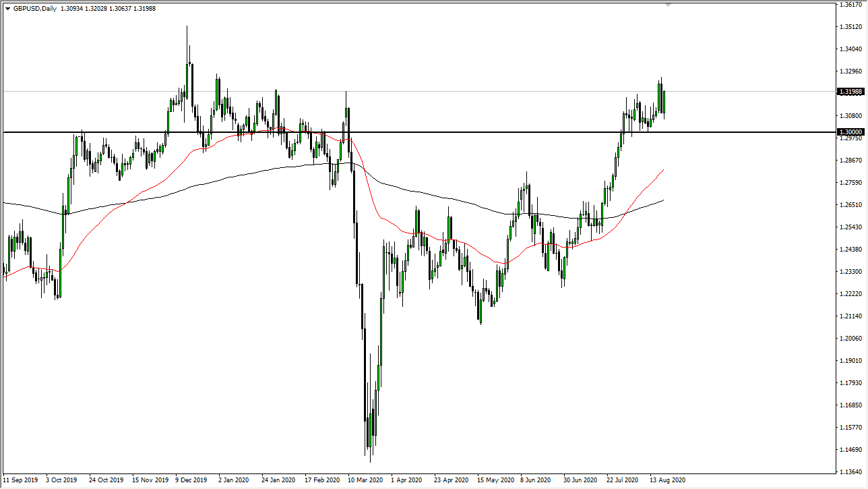Click the low price 1.30637 text
This screenshot has height=489, width=868.
coord(121,8)
